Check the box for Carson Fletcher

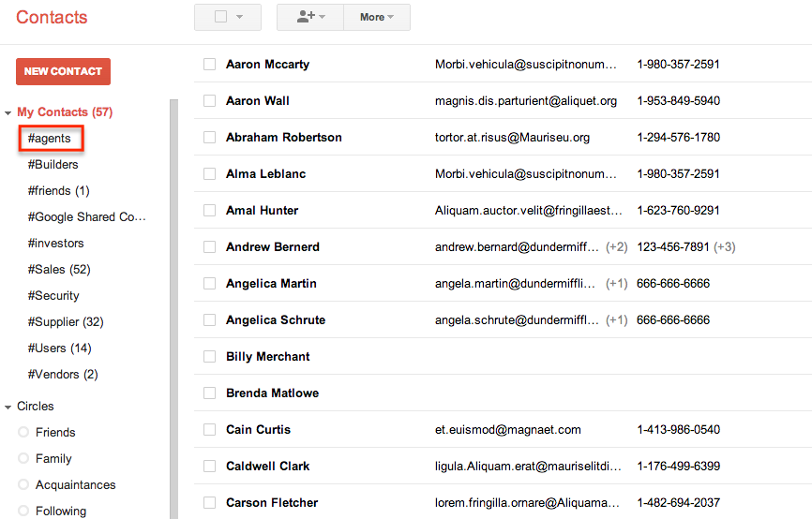pyautogui.click(x=209, y=502)
